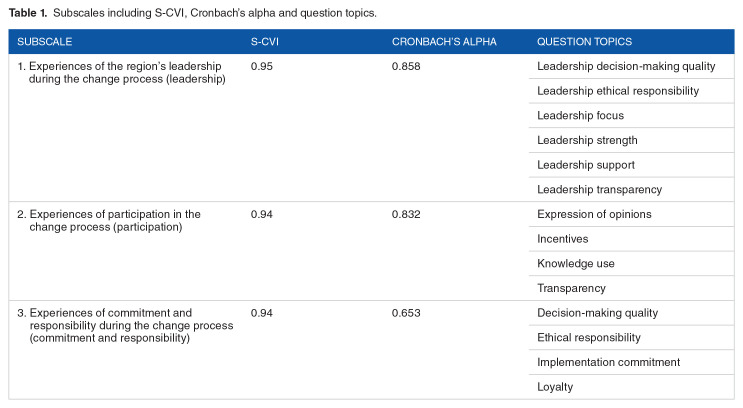Click the S-CVI column header

click(x=265, y=42)
